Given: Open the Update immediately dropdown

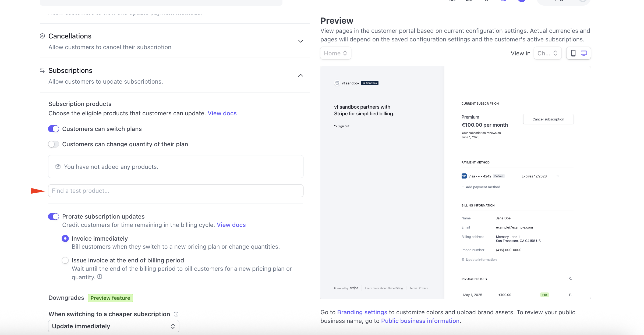Looking at the screenshot, I should point(114,326).
